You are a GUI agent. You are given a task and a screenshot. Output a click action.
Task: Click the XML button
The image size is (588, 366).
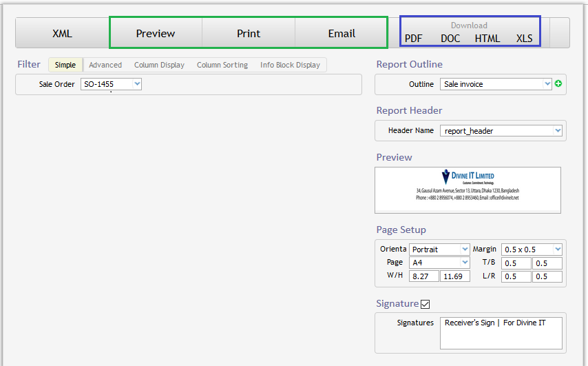click(62, 33)
